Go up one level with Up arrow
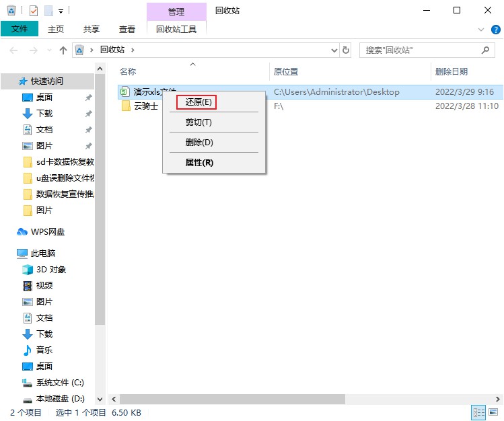This screenshot has width=504, height=421. pyautogui.click(x=63, y=50)
